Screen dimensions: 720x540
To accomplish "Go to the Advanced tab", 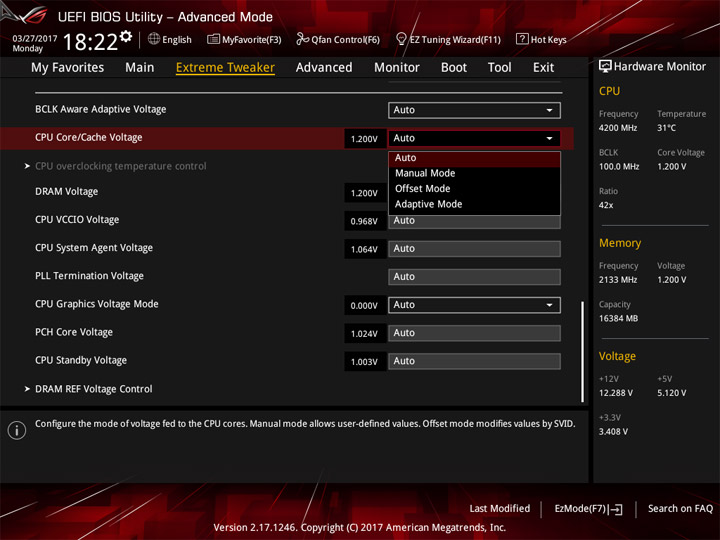I will click(x=324, y=68).
